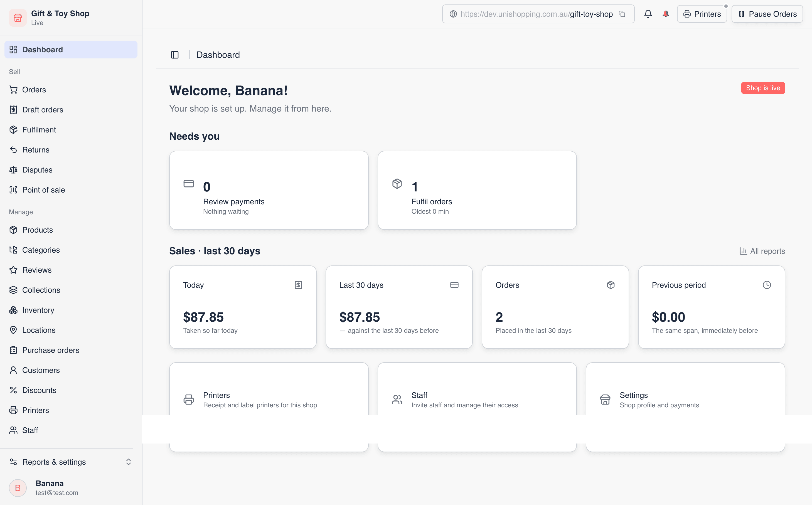Image resolution: width=812 pixels, height=505 pixels.
Task: Go to Discounts
Action: [71, 390]
